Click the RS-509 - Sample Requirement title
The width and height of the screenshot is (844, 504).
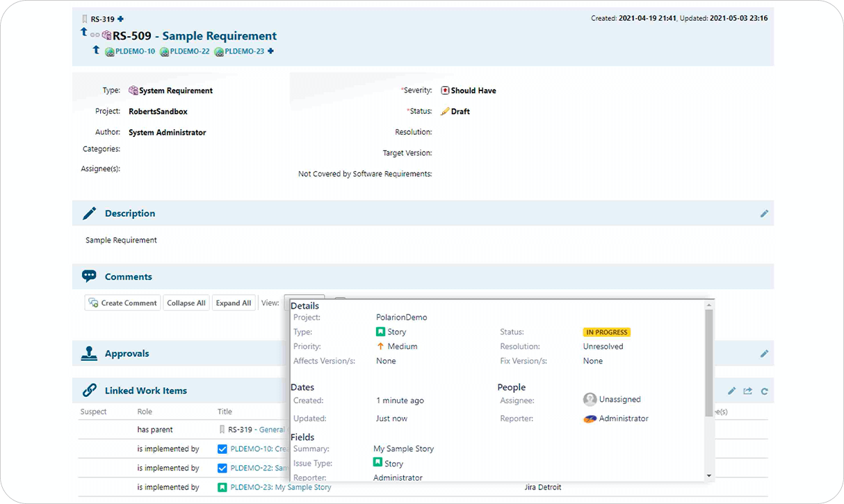pyautogui.click(x=195, y=35)
